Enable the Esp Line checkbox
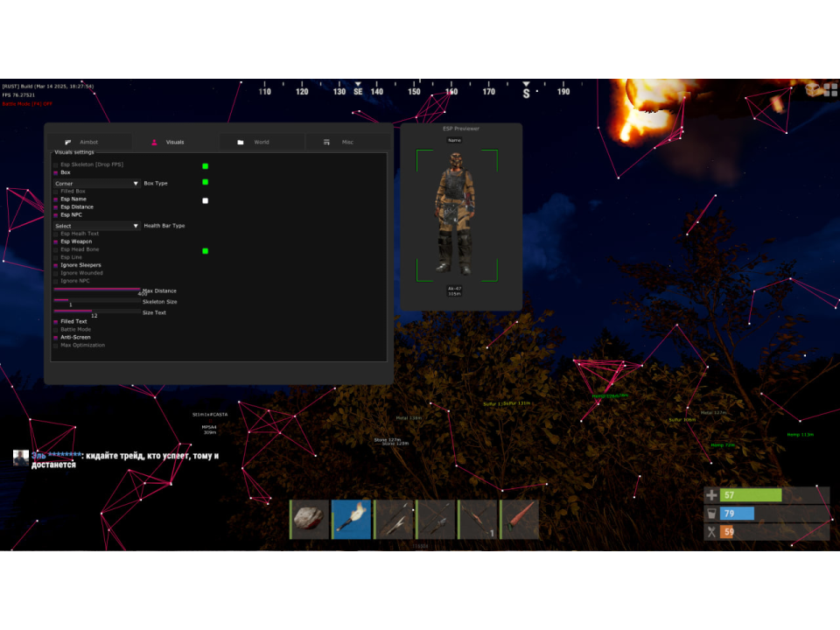 pos(56,257)
